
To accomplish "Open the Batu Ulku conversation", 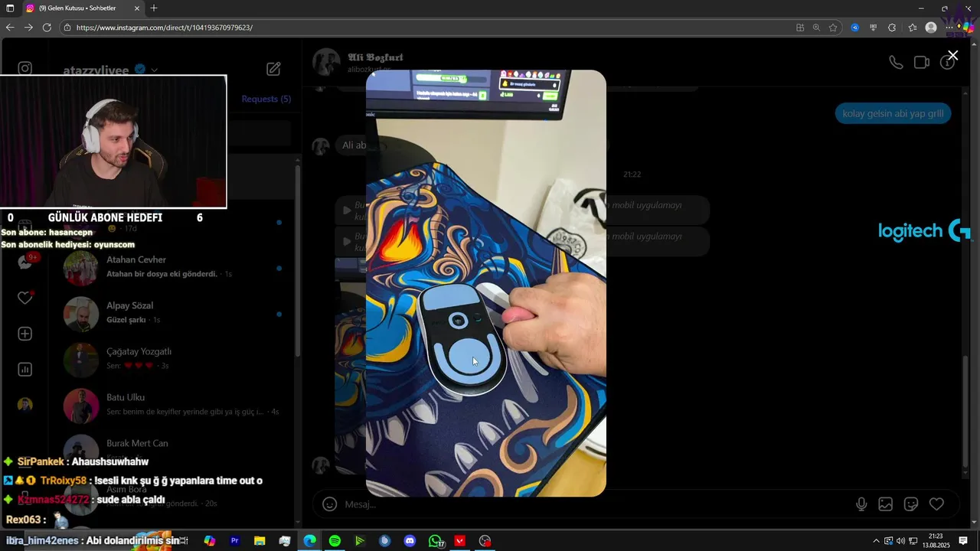I will click(173, 404).
